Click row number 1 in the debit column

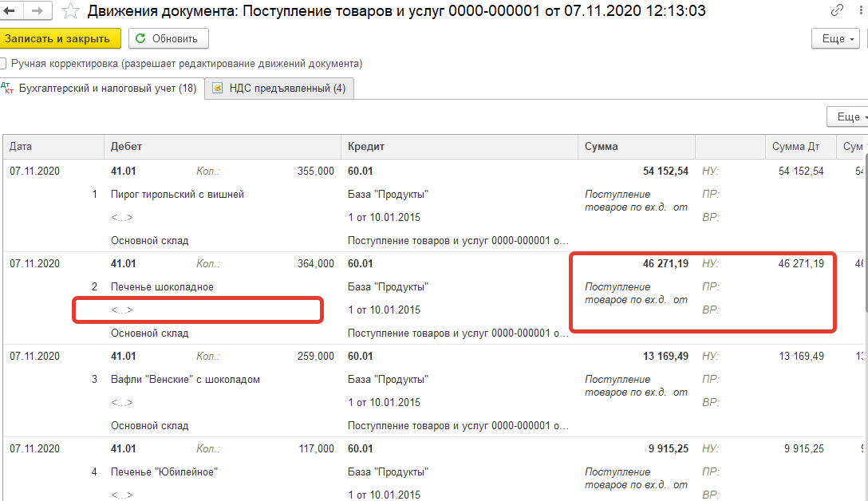pos(95,195)
